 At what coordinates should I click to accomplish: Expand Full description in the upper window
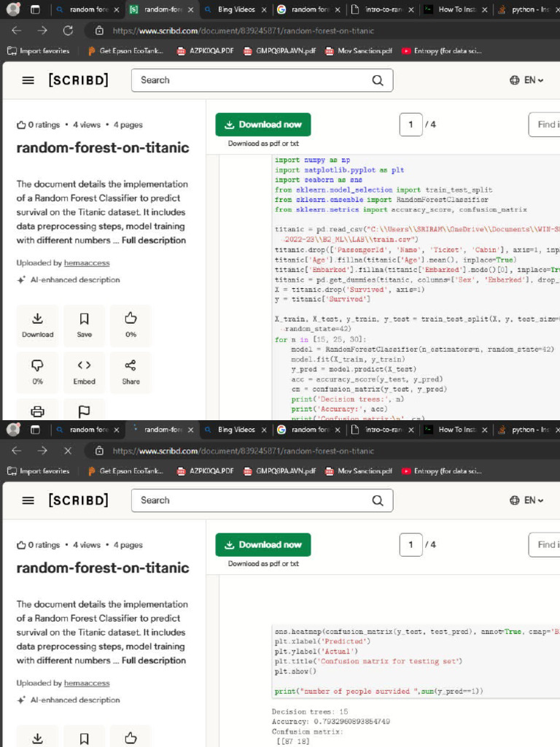(x=154, y=240)
